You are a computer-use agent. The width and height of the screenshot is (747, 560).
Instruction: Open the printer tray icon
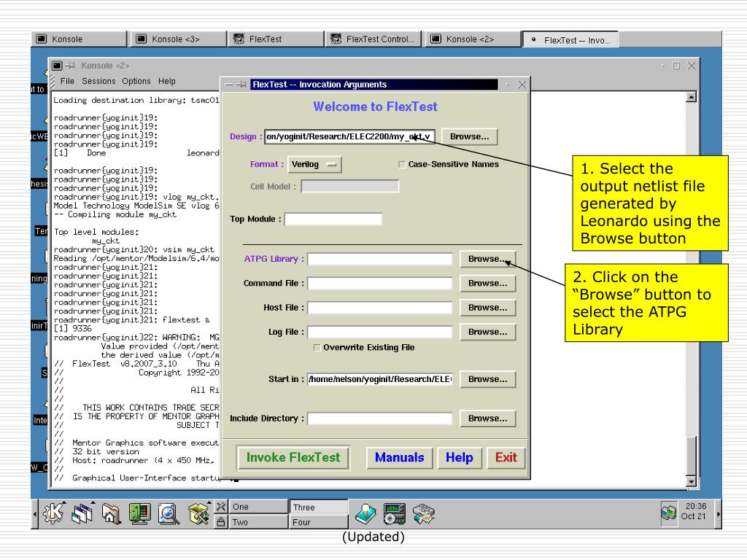424,514
